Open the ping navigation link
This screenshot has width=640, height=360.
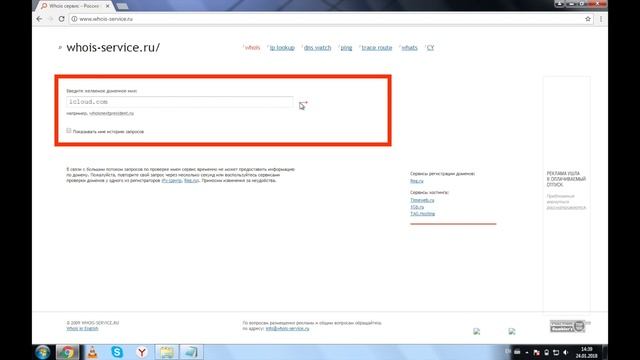click(x=346, y=48)
